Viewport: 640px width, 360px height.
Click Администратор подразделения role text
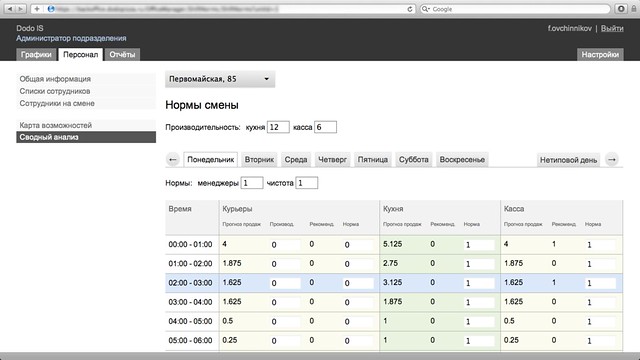click(x=71, y=38)
